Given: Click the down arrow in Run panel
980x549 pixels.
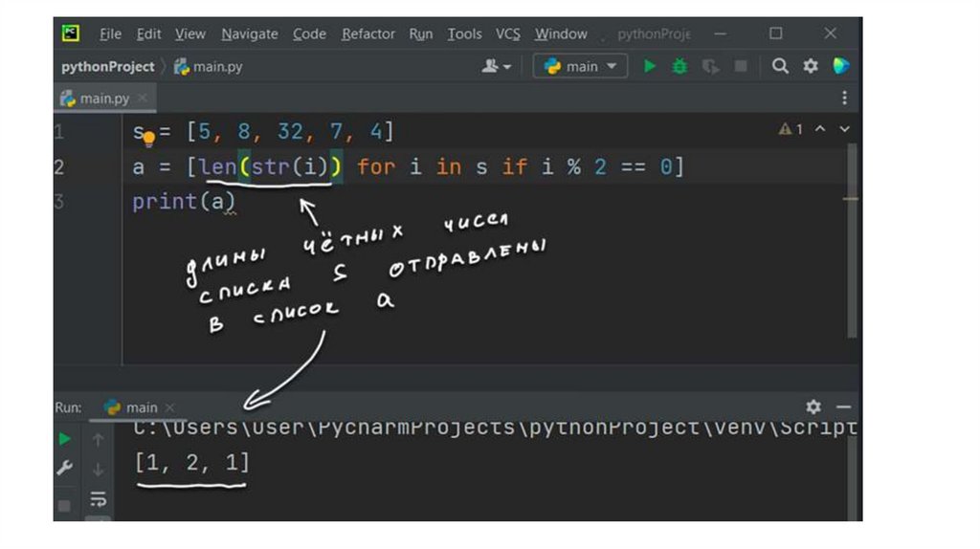Looking at the screenshot, I should tap(98, 469).
